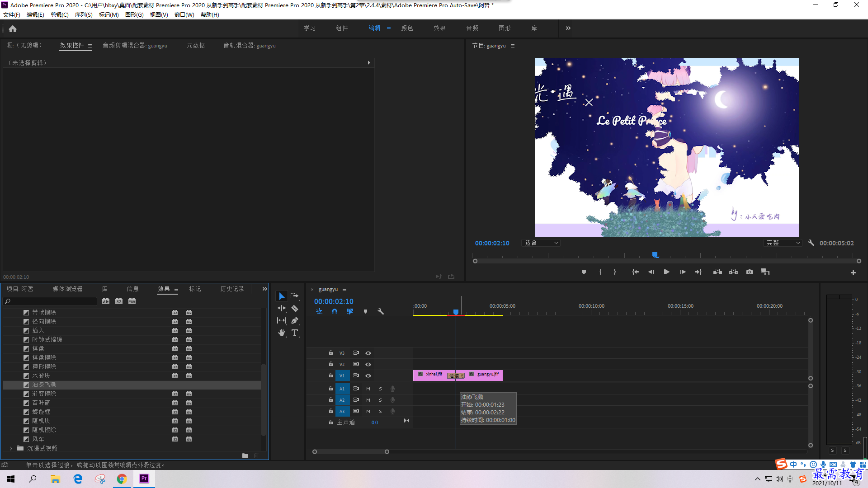Show overflow panels in project panel group
This screenshot has width=868, height=488.
[x=265, y=289]
